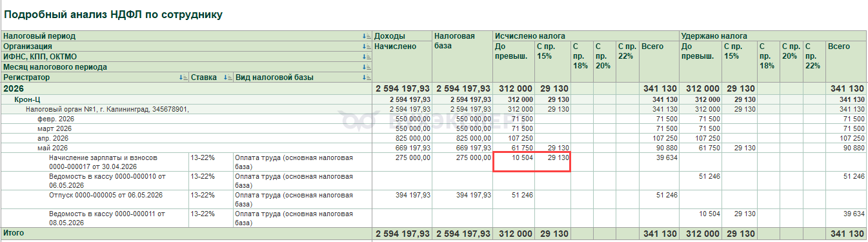This screenshot has height=242, width=868.
Task: Click sort icon for Вид налоговой базы
Action: point(367,77)
